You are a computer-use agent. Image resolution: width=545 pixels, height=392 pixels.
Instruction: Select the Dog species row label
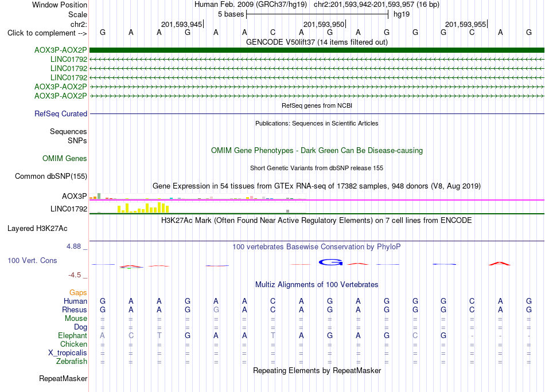[81, 327]
